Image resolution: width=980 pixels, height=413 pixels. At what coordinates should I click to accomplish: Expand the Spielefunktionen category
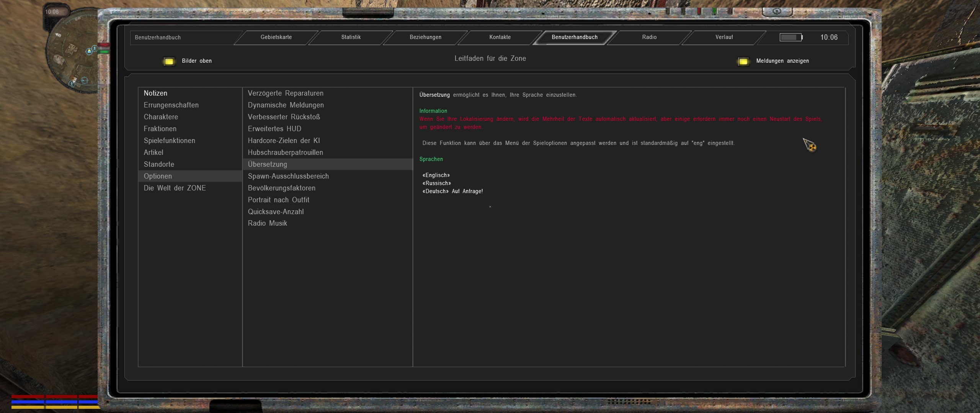(169, 141)
